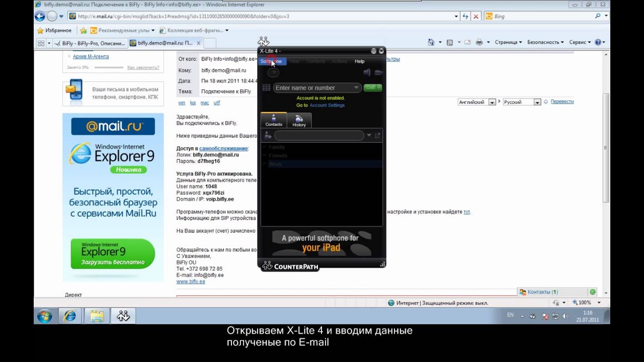The width and height of the screenshot is (644, 362).
Task: Select the win encoding link
Action: click(x=182, y=103)
